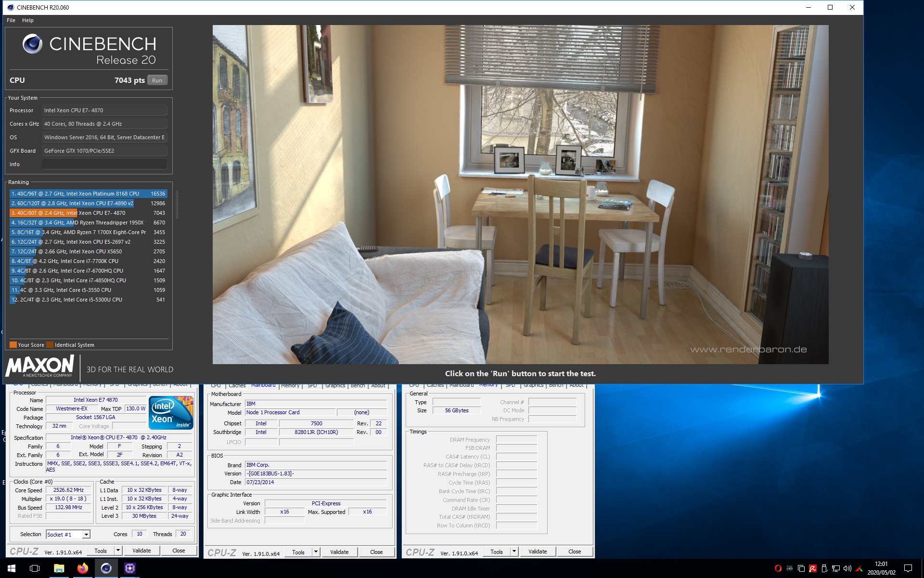
Task: Select ranking row Ryzen Threadripper 1950X
Action: pos(88,223)
